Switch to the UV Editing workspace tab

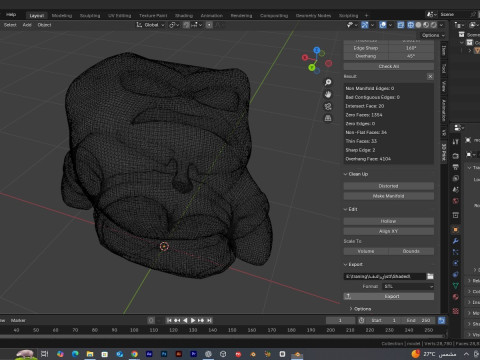click(x=119, y=15)
